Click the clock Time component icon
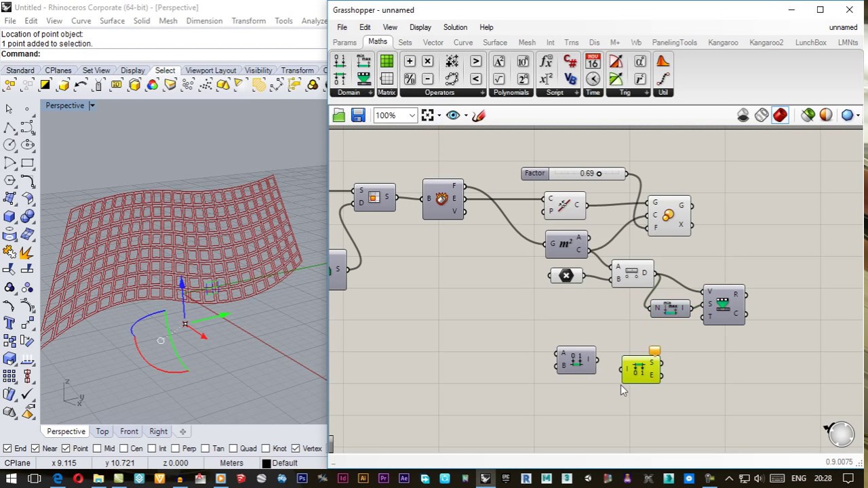Image resolution: width=868 pixels, height=488 pixels. pos(593,79)
